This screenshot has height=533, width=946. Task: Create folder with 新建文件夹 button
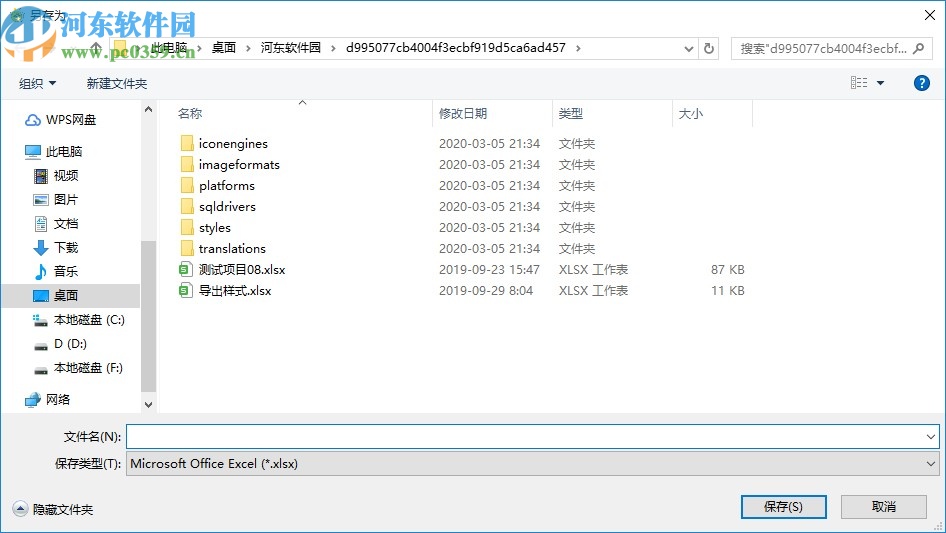pos(116,83)
